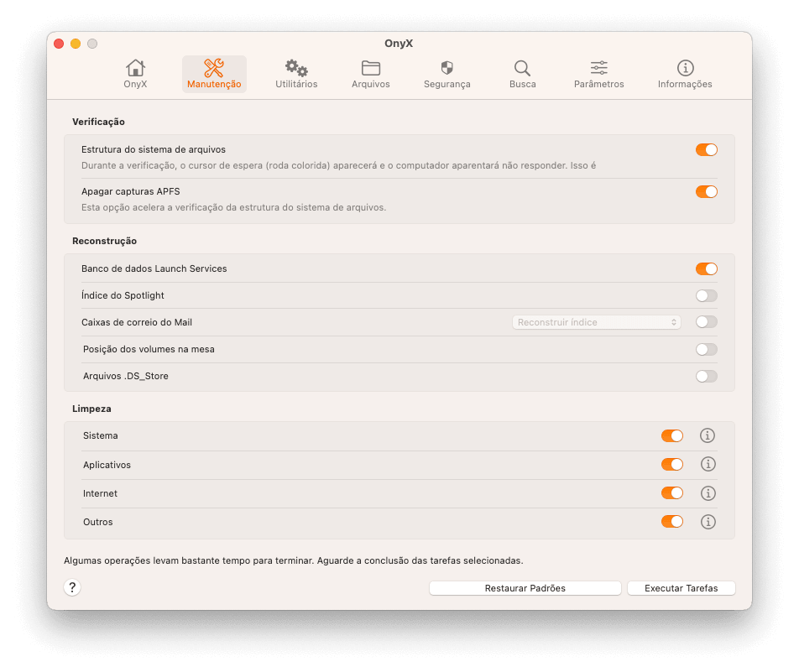Click the Executar Tarefas button

point(681,588)
